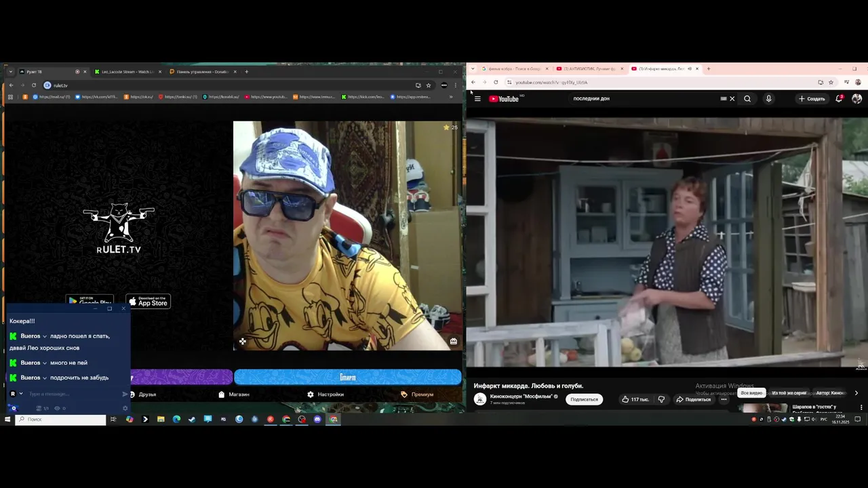Reload the YouTube page
Viewport: 868px width, 488px height.
click(x=496, y=82)
